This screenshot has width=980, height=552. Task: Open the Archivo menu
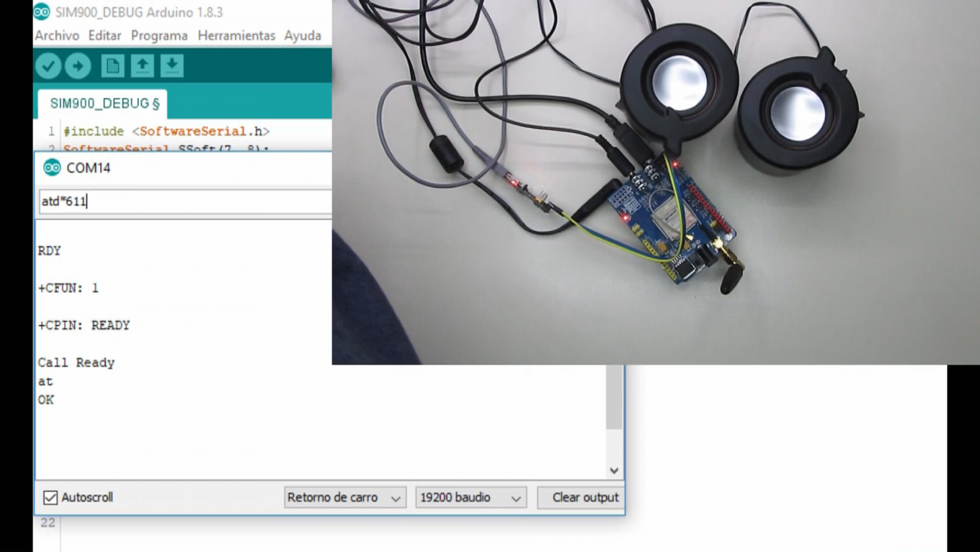coord(57,36)
